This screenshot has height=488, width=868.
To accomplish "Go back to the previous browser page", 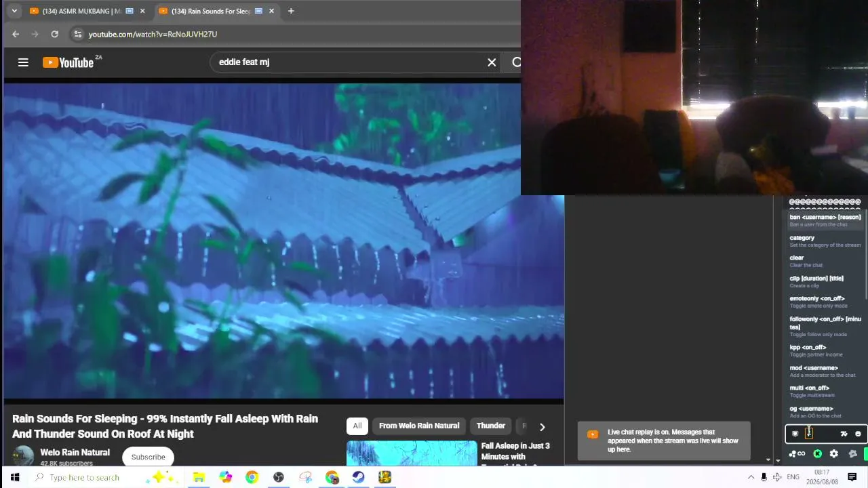I will pyautogui.click(x=16, y=34).
